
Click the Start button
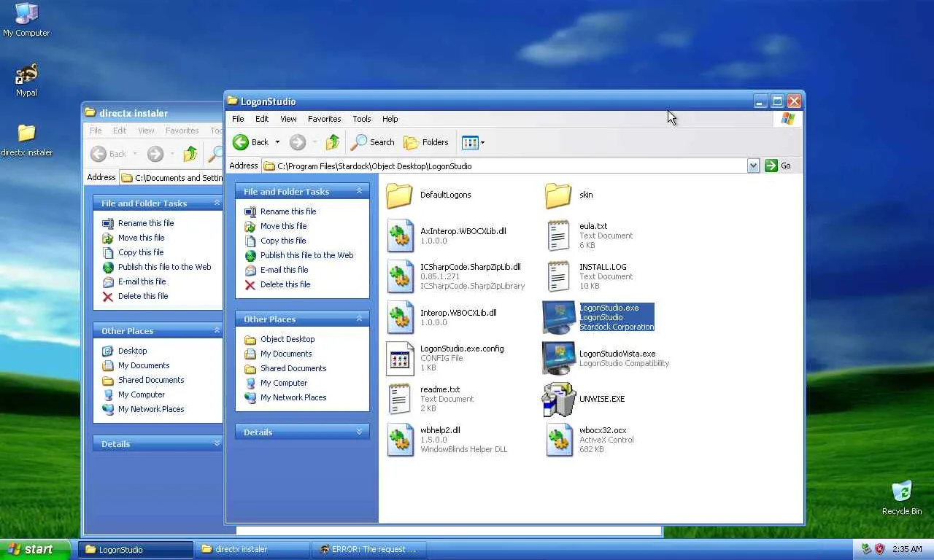[x=35, y=549]
